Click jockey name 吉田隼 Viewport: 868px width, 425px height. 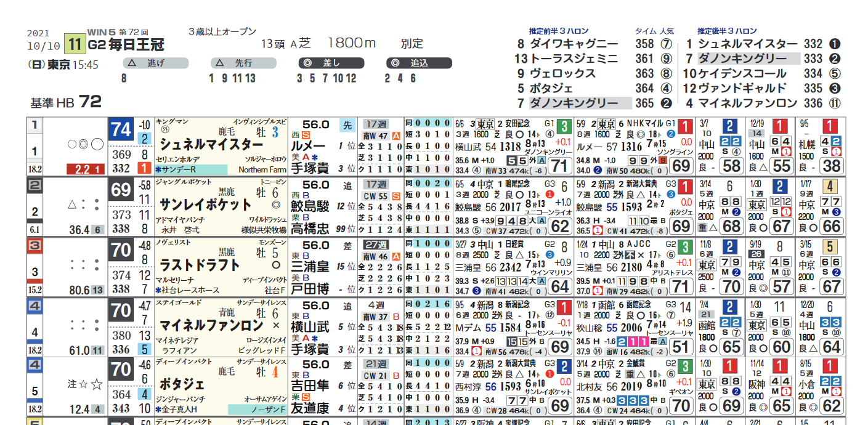(310, 386)
